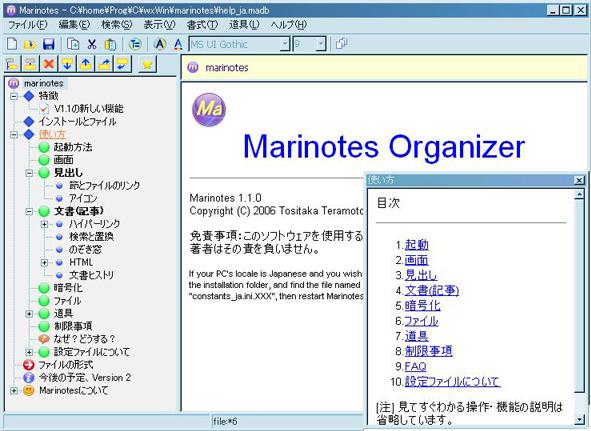Image resolution: width=591 pixels, height=431 pixels.
Task: Expand the 道具 tree node
Action: [x=29, y=314]
